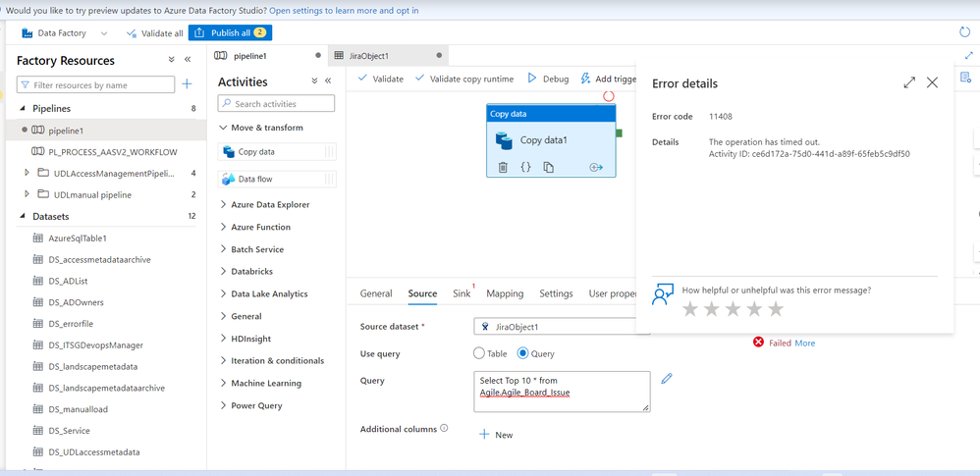The image size is (980, 476).
Task: Click the refresh icon at top right
Action: (x=965, y=32)
